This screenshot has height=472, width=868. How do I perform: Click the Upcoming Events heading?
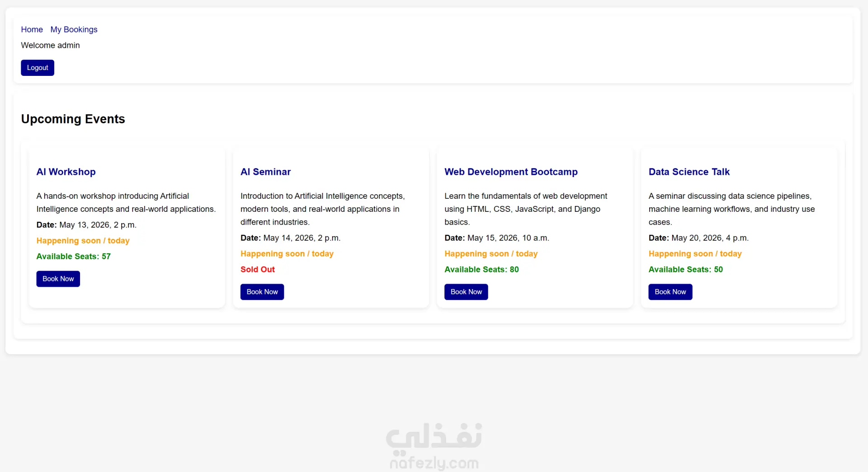pyautogui.click(x=73, y=119)
